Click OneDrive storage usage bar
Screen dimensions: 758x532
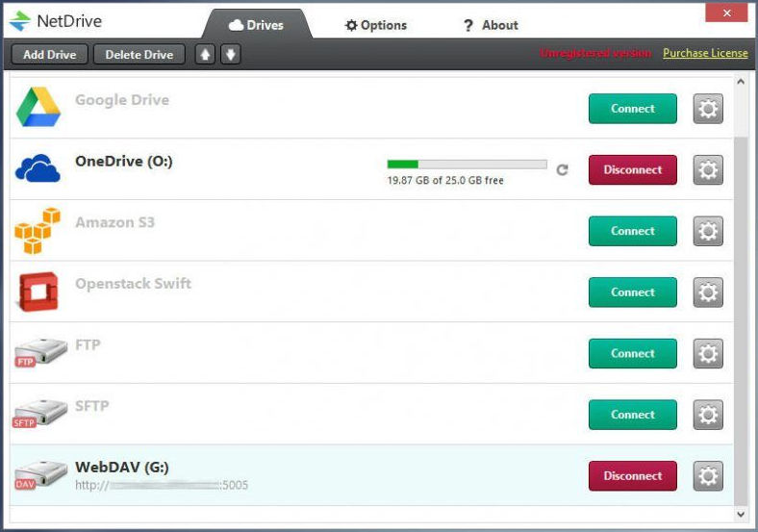[x=467, y=164]
